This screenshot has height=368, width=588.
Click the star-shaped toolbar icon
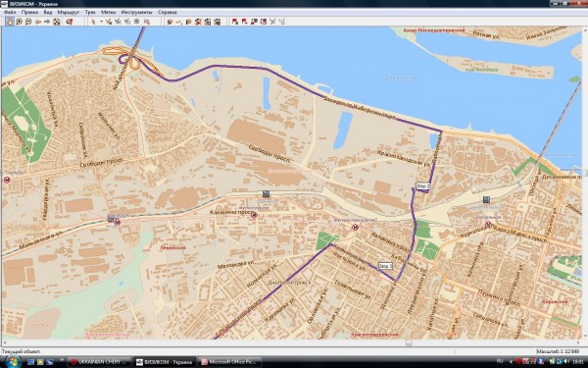[136, 22]
